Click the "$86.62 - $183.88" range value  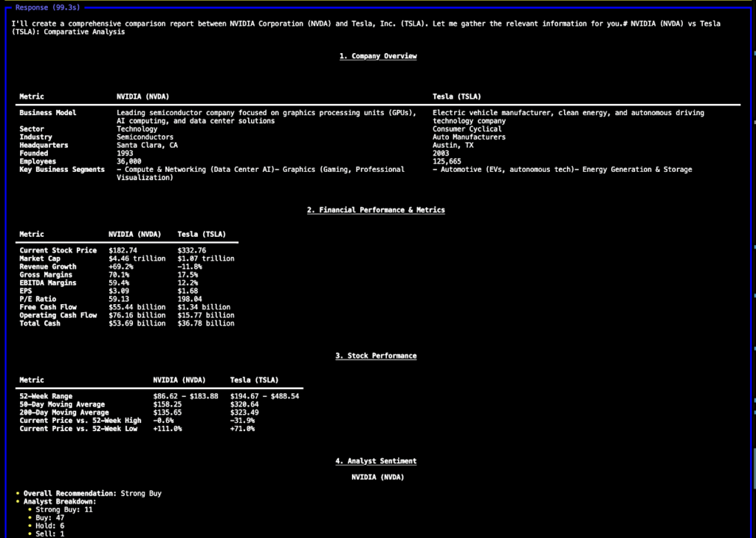pos(185,396)
